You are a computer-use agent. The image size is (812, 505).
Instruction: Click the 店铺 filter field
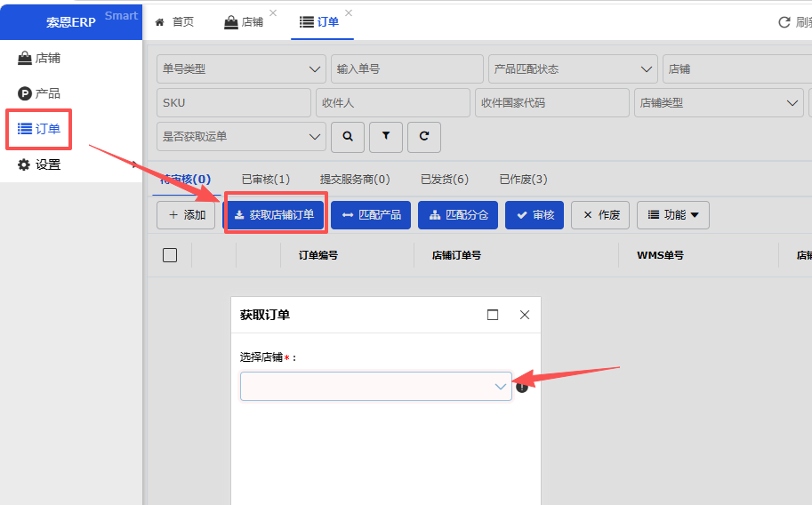[x=737, y=68]
